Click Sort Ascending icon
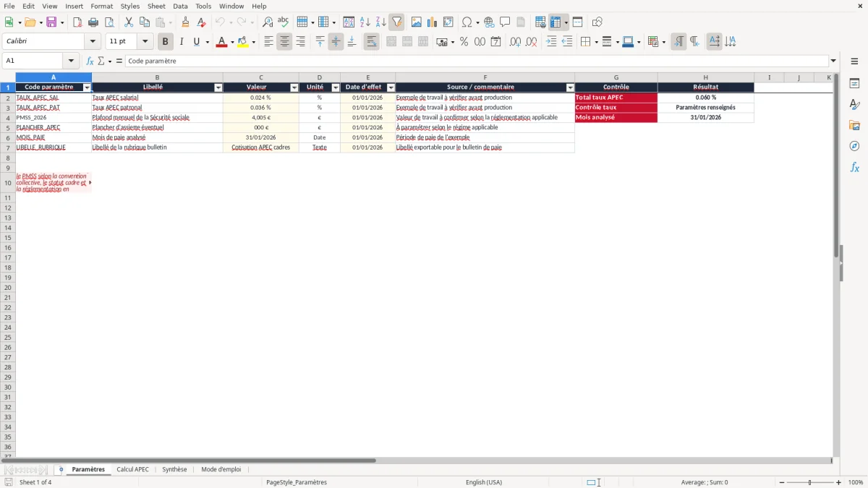The image size is (868, 488). [x=365, y=22]
